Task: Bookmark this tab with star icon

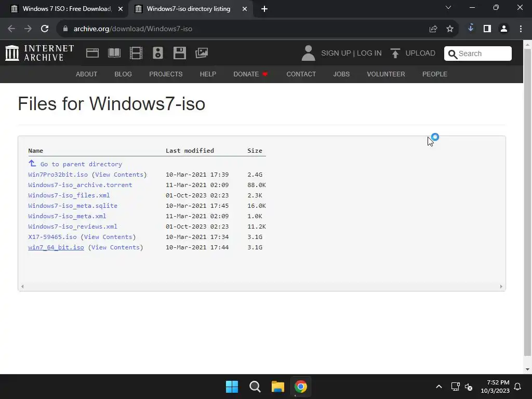Action: (x=450, y=29)
